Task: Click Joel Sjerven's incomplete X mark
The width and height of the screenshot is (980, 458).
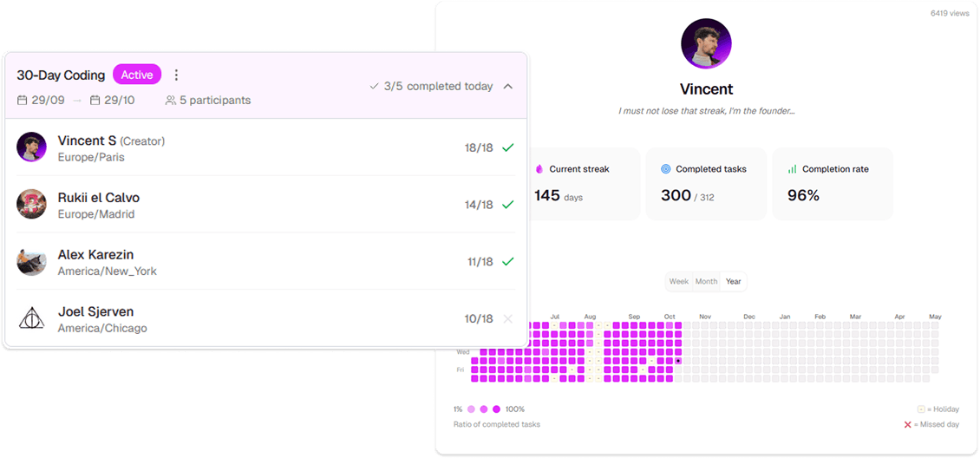Action: (508, 318)
